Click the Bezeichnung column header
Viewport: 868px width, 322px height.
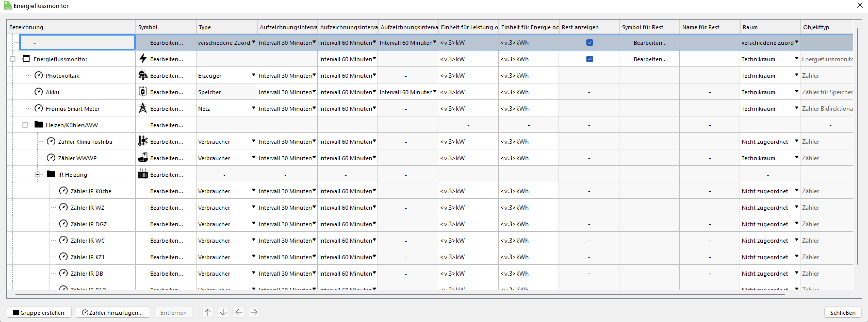71,27
